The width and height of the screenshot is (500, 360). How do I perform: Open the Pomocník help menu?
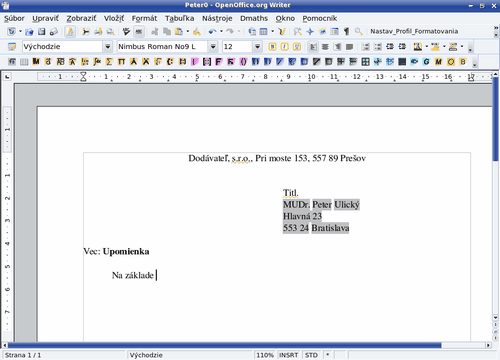click(x=319, y=18)
